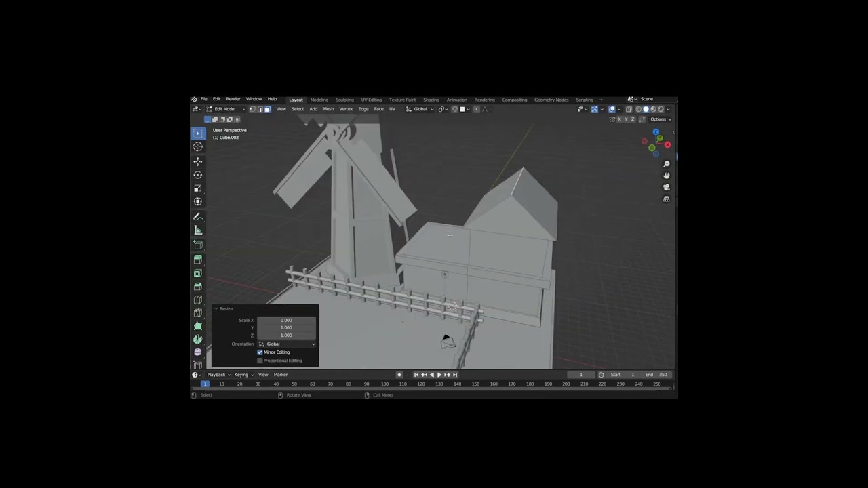Switch to wireframe viewport shading
The image size is (868, 488).
[638, 109]
